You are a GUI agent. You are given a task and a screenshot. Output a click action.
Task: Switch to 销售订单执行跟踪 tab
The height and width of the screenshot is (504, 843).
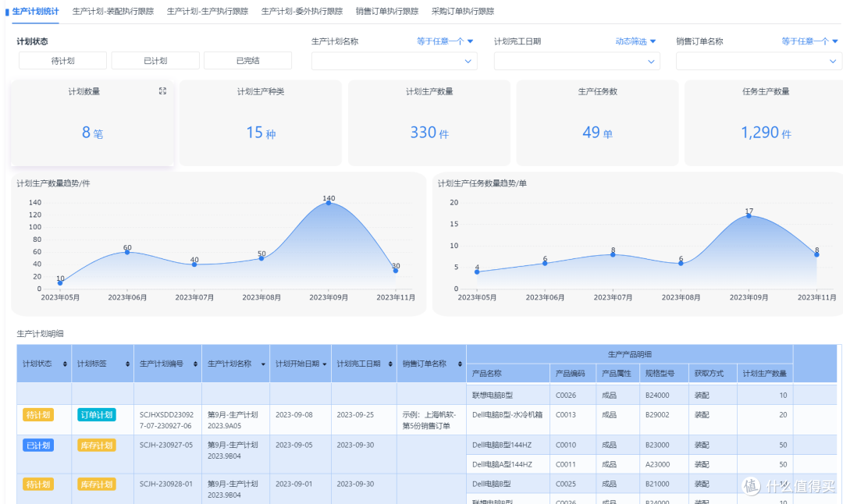[387, 11]
